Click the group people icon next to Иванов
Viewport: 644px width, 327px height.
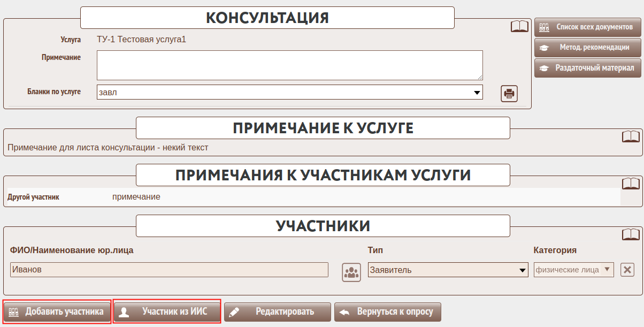(351, 272)
